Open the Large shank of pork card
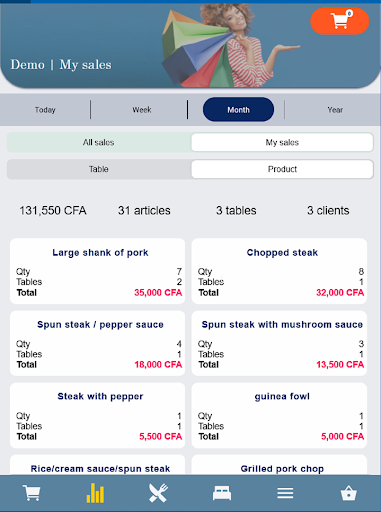This screenshot has width=381, height=512. coord(98,271)
